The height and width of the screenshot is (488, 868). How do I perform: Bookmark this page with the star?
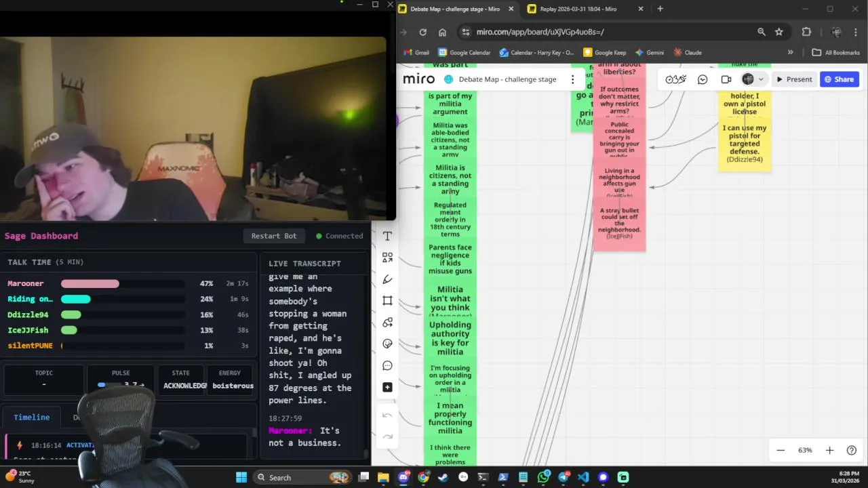(779, 32)
